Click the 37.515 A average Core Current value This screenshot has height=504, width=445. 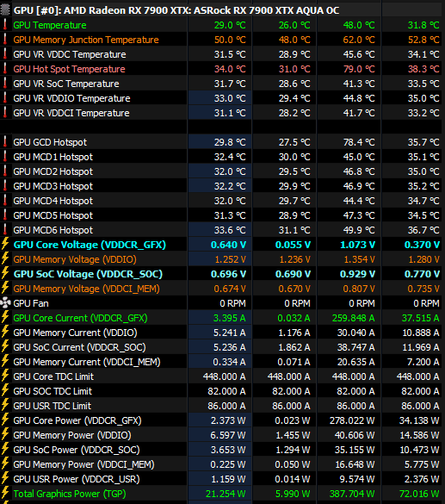tap(420, 318)
